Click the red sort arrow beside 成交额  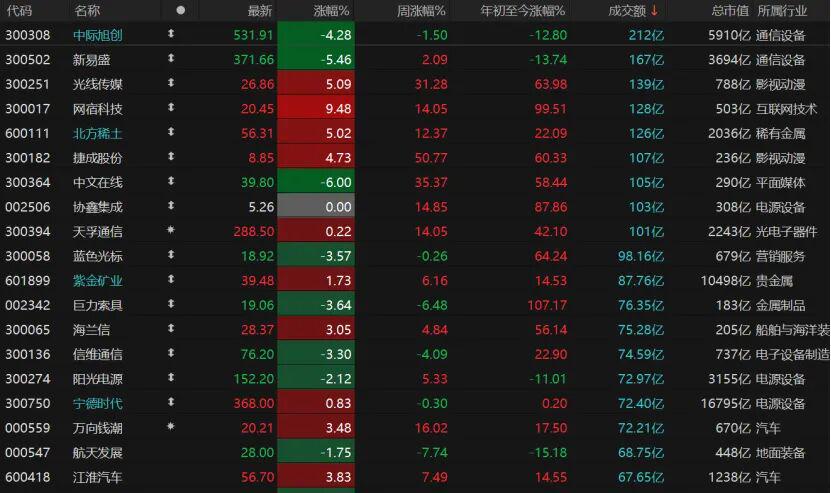[x=655, y=11]
